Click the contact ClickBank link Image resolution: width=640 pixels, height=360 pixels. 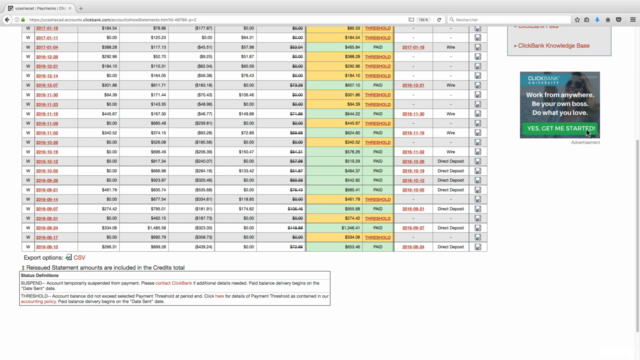(173, 283)
